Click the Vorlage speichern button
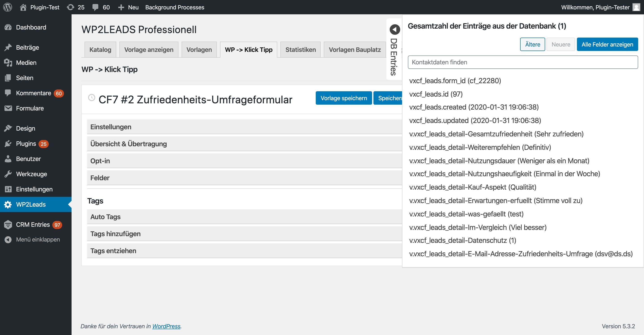 click(x=344, y=98)
